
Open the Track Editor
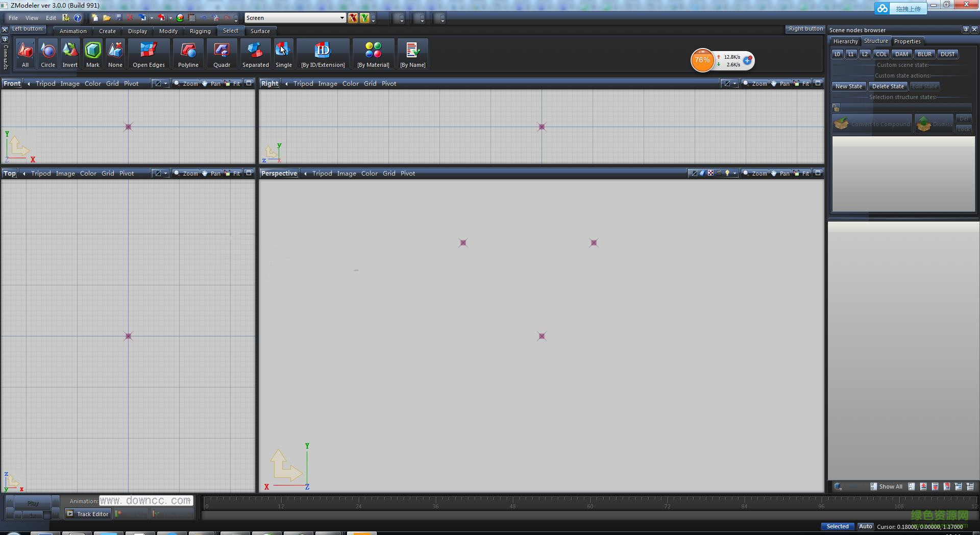88,514
